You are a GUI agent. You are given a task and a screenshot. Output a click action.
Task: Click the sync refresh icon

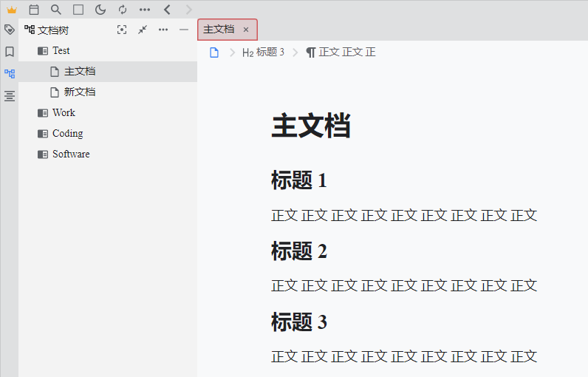[123, 10]
